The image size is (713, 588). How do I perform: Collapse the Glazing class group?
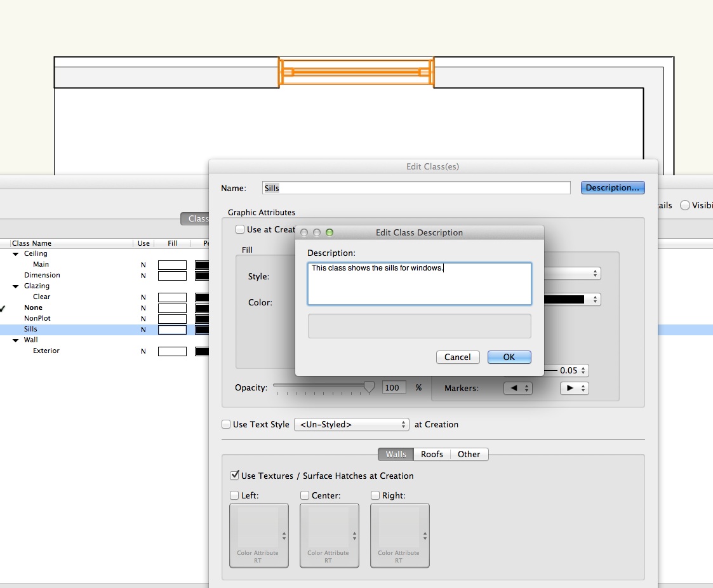15,286
